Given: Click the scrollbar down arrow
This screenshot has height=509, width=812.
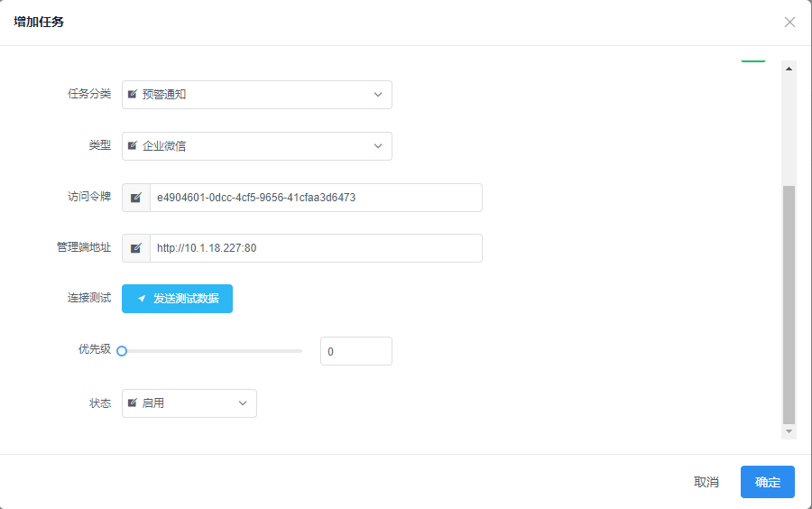Looking at the screenshot, I should pyautogui.click(x=789, y=431).
